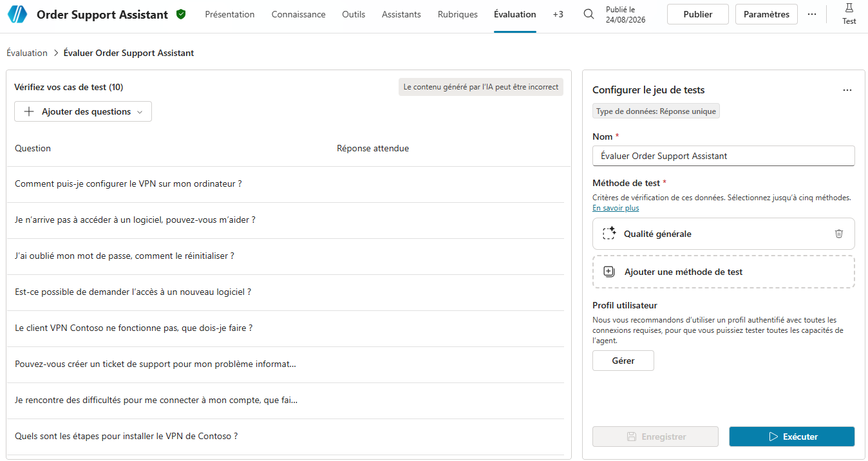Click the Order Support Assistant title
The image size is (868, 461).
coord(102,14)
